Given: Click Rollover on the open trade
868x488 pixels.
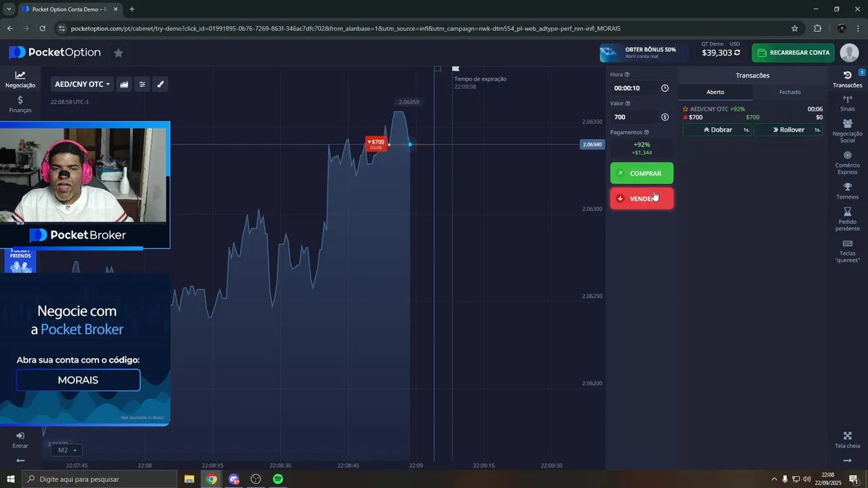Looking at the screenshot, I should 789,129.
